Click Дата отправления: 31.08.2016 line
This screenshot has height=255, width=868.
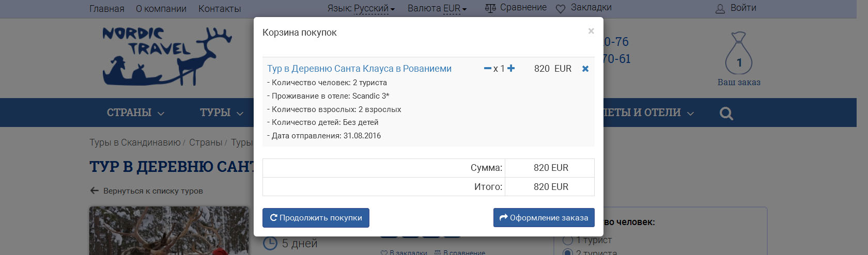(x=324, y=136)
